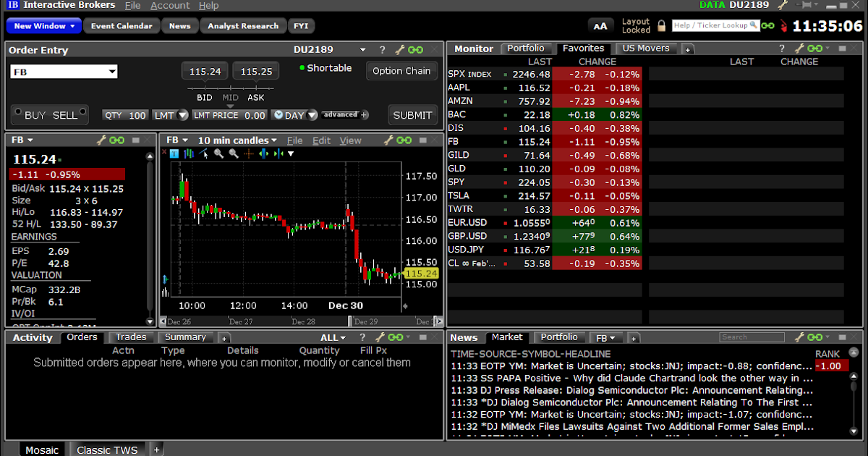868x456 pixels.
Task: Click the SUBMIT order button
Action: (412, 114)
